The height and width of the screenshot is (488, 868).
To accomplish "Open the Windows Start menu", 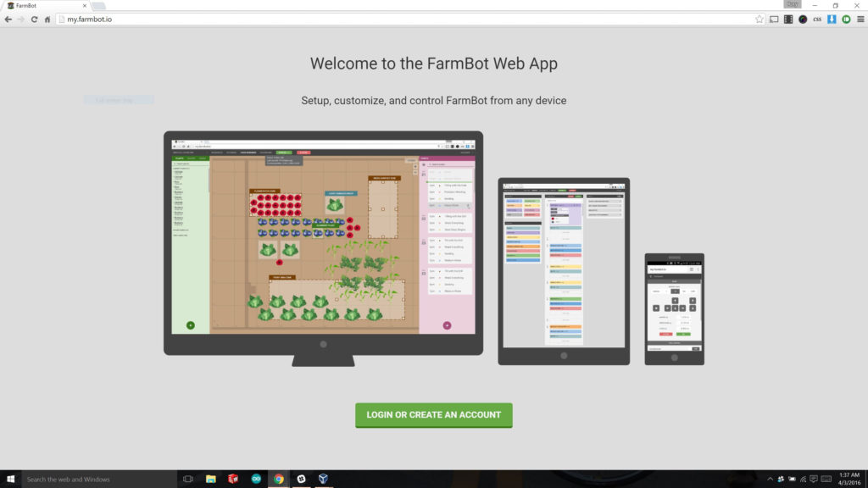I will click(x=10, y=480).
